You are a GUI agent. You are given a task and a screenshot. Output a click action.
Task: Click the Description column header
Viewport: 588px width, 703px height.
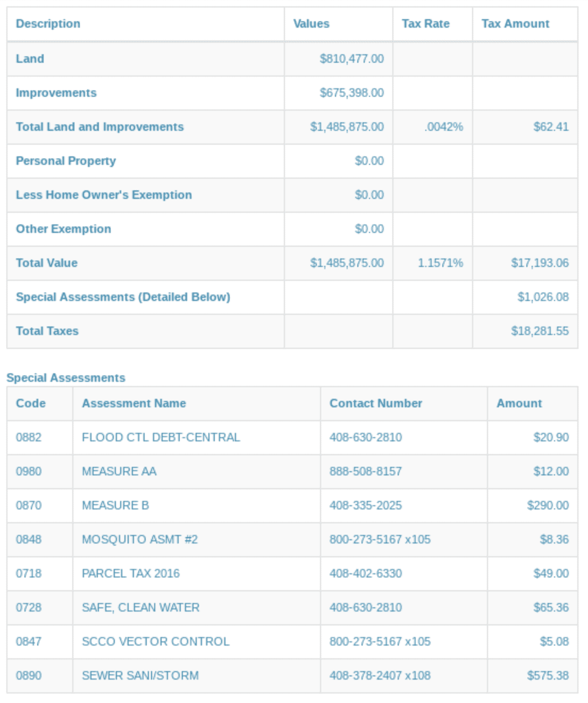[48, 24]
